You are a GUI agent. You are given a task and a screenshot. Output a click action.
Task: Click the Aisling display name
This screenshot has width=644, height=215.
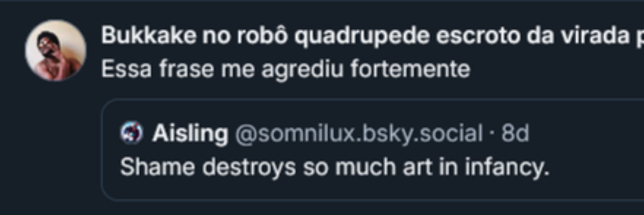pos(190,133)
